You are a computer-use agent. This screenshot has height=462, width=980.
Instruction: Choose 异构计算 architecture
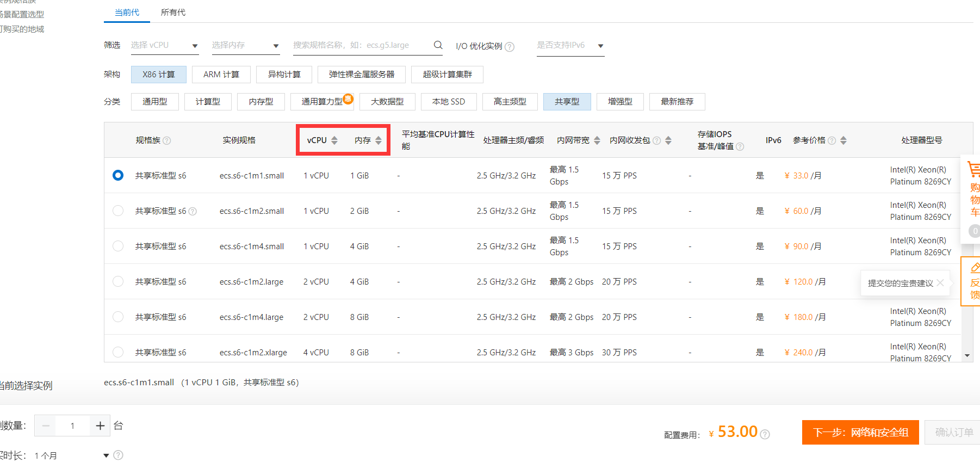[x=284, y=75]
